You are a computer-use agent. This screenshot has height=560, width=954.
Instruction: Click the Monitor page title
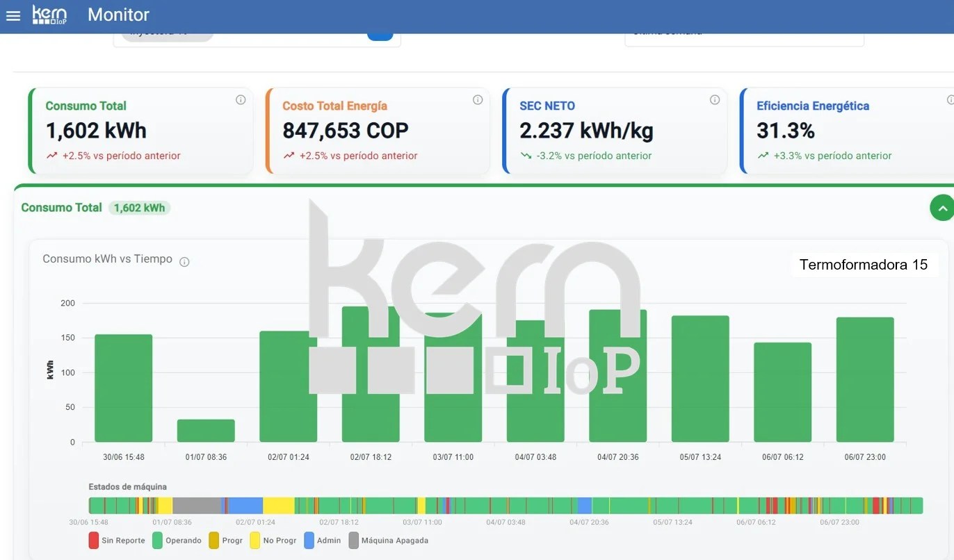pos(119,15)
